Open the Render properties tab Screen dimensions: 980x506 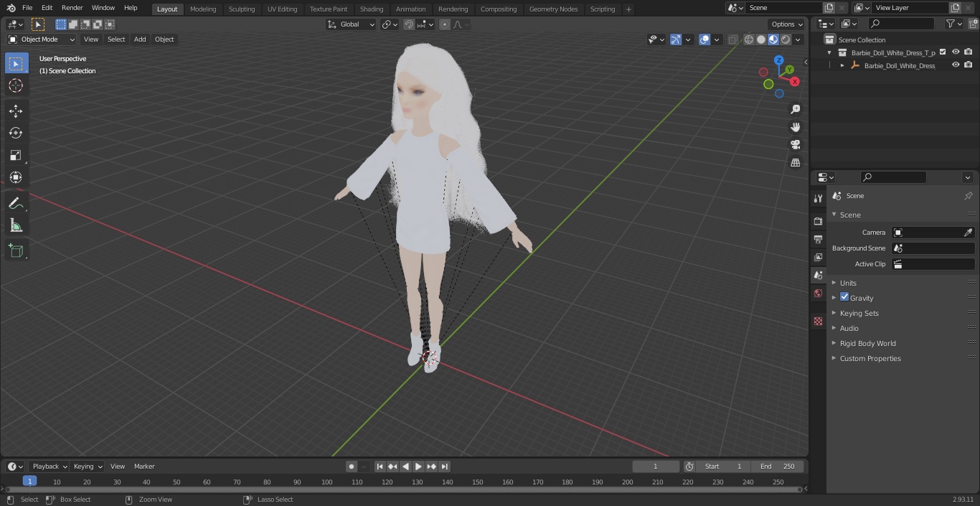(x=818, y=221)
